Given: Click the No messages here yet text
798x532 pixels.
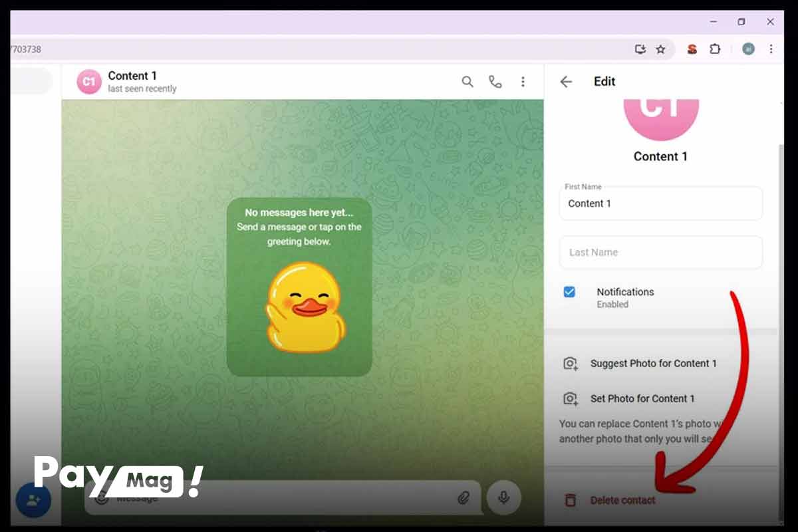Looking at the screenshot, I should (x=299, y=213).
